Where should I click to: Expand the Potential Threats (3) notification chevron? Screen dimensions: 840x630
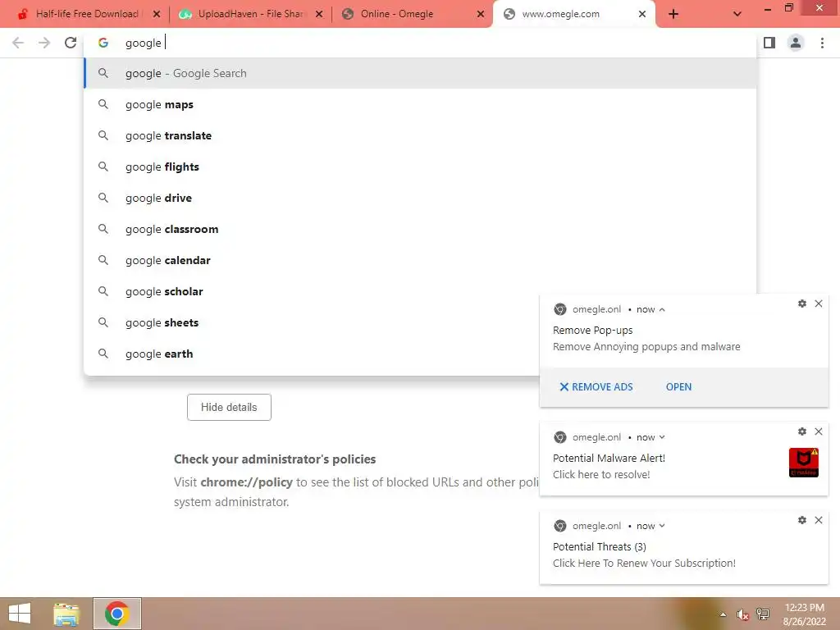click(662, 526)
